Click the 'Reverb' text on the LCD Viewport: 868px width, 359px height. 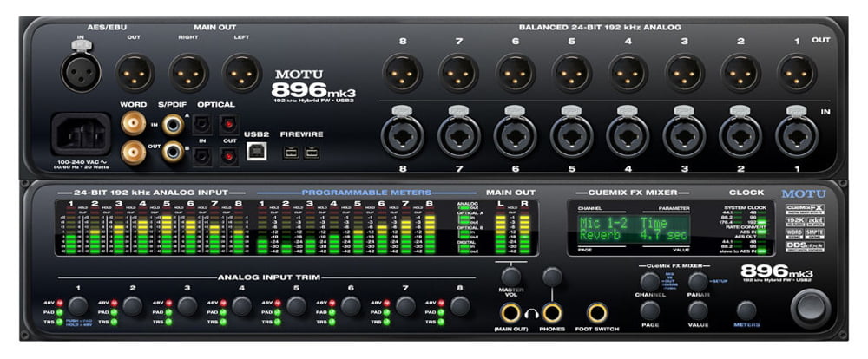point(600,235)
